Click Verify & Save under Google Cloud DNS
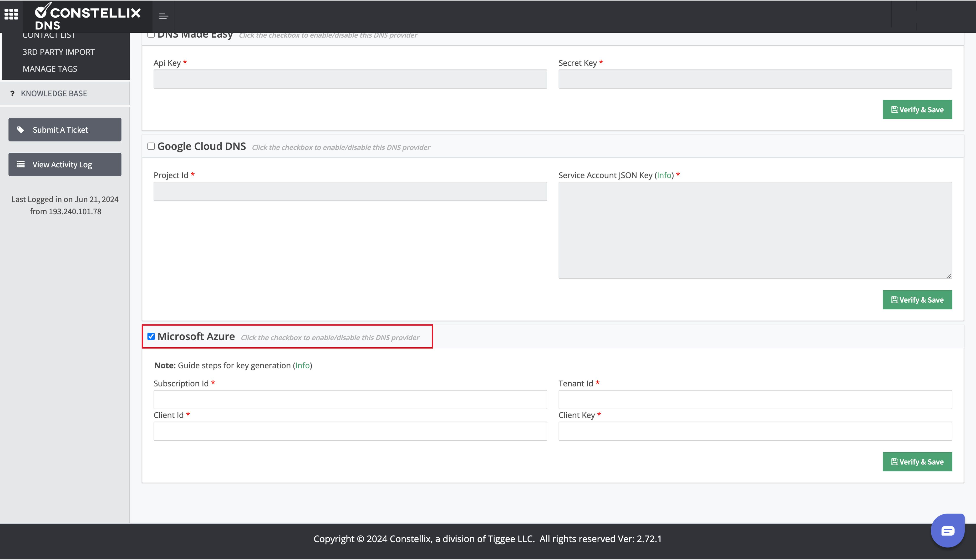The height and width of the screenshot is (560, 976). point(917,300)
